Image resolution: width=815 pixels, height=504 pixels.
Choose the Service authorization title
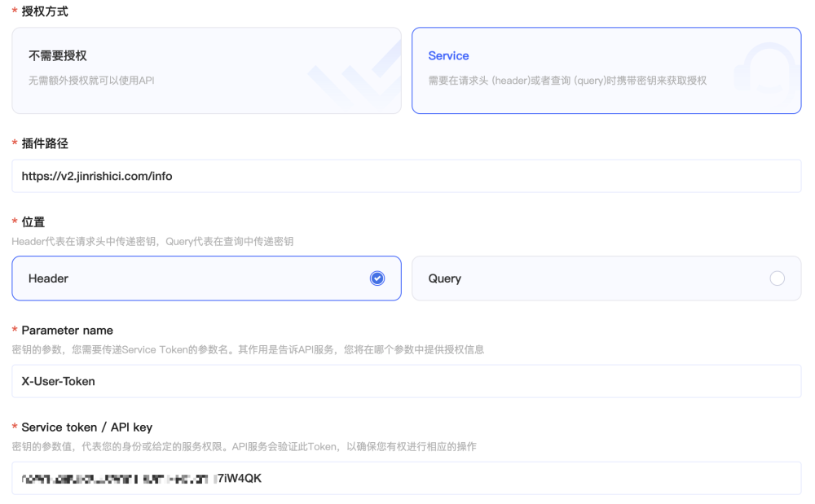coord(448,55)
